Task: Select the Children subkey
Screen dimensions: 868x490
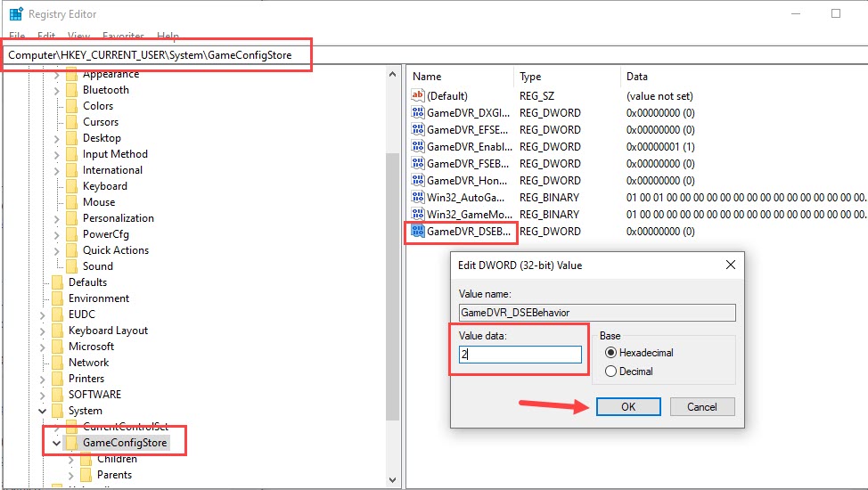Action: (117, 459)
